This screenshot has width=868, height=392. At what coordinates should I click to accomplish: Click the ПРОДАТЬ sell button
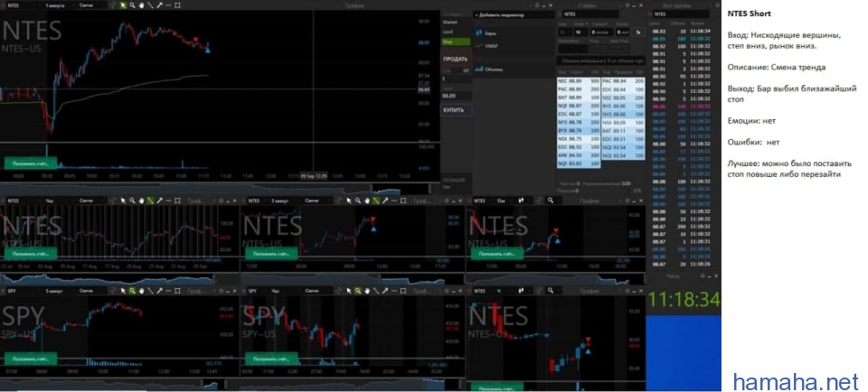tap(456, 59)
